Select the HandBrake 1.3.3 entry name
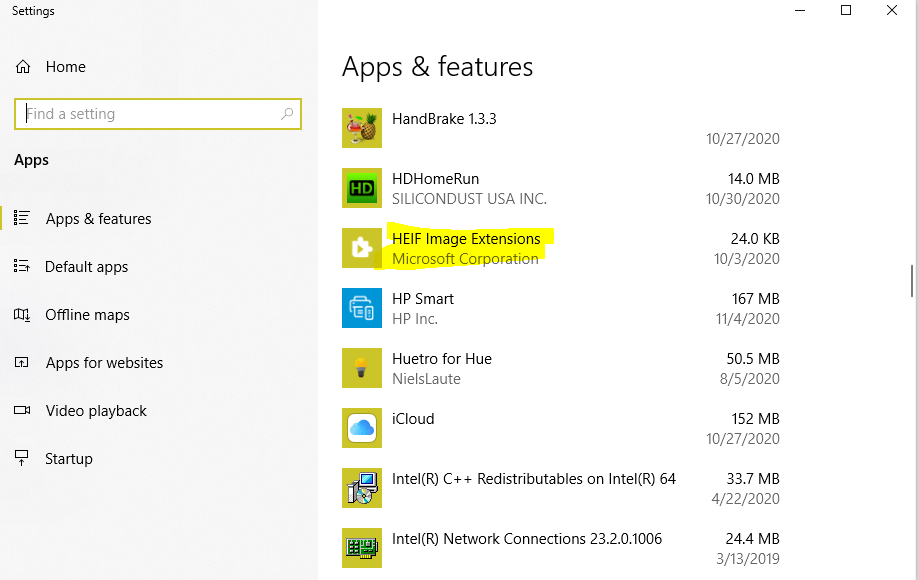Image resolution: width=919 pixels, height=580 pixels. [444, 119]
